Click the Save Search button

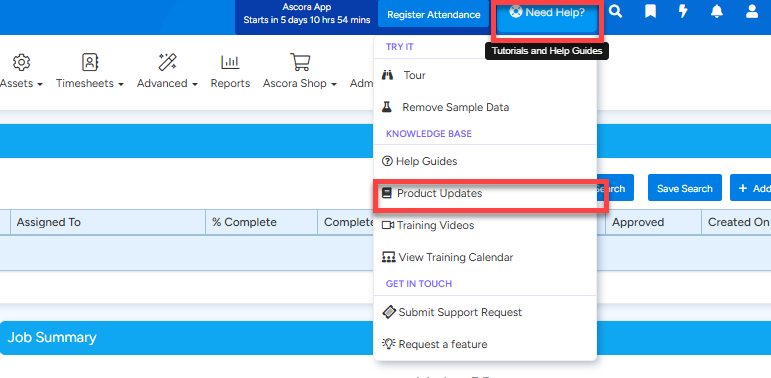pos(684,188)
